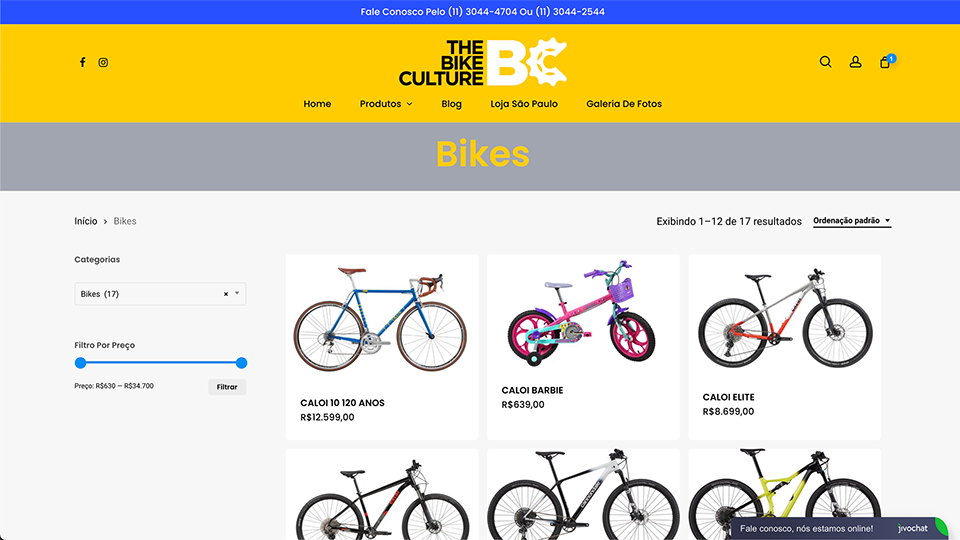This screenshot has height=540, width=960.
Task: Open the Categorias Bikes (17) dropdown
Action: pos(160,294)
